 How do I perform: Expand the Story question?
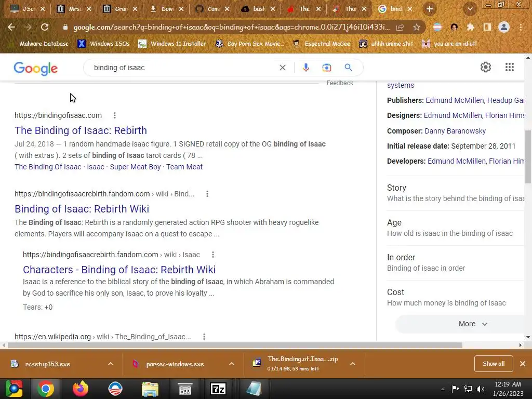pos(455,193)
